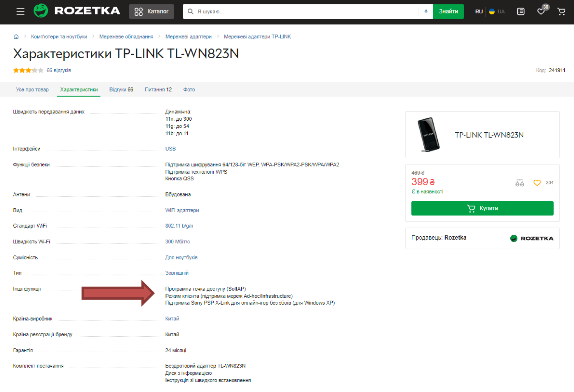Switch to Усе про товар tab
The width and height of the screenshot is (574, 392).
click(x=32, y=89)
